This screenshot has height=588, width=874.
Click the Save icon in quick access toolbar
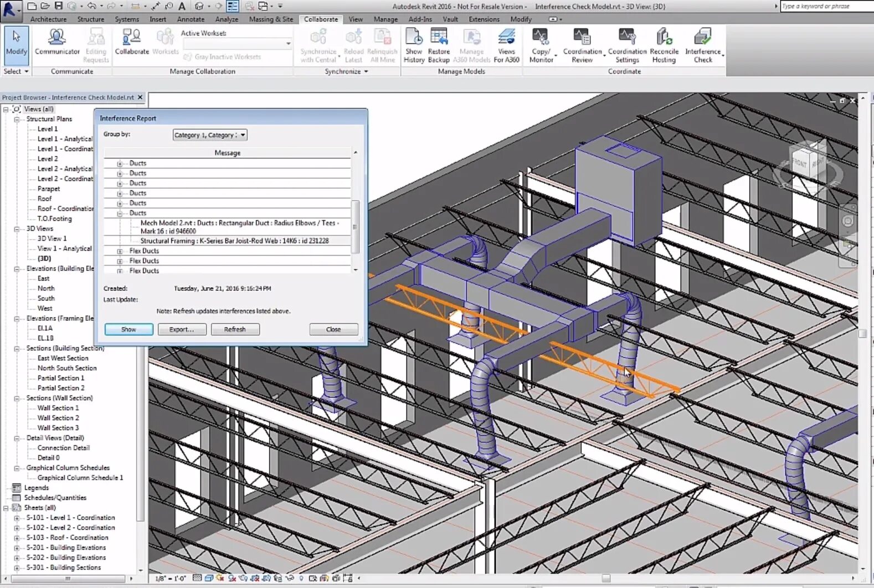[x=58, y=6]
